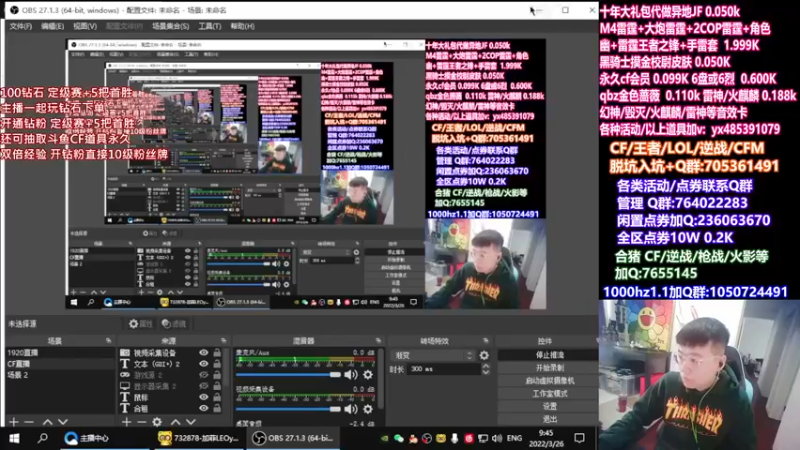The height and width of the screenshot is (450, 800).
Task: Select the CF直播 scene
Action: coord(60,364)
